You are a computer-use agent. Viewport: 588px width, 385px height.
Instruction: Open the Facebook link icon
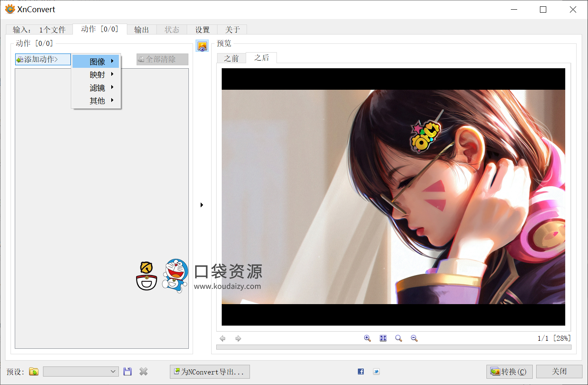point(361,372)
